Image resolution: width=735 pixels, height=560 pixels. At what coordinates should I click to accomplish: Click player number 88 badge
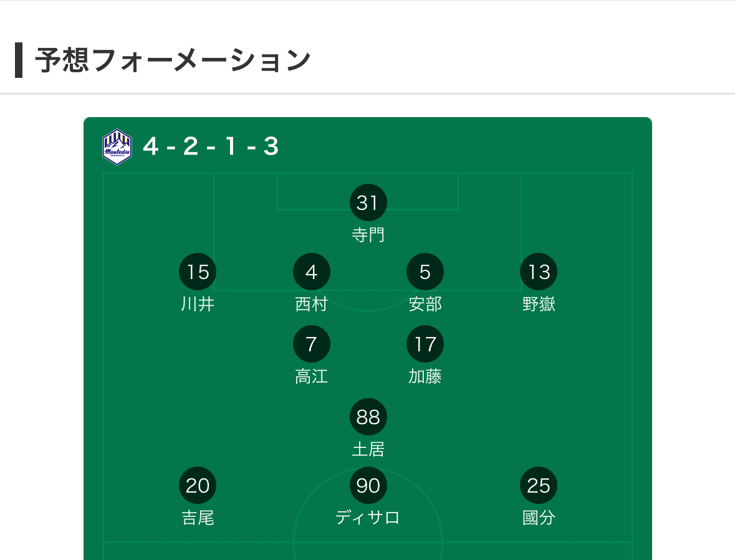tap(368, 417)
